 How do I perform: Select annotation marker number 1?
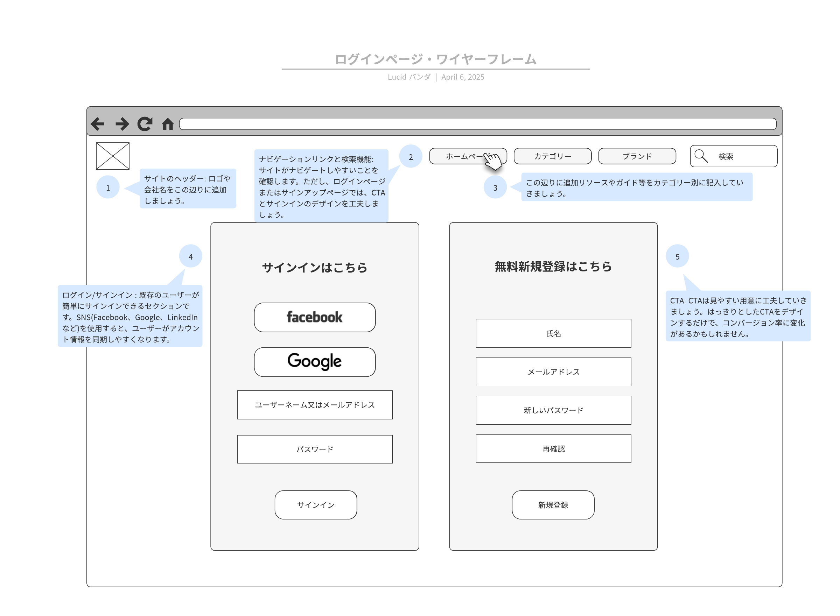point(108,187)
